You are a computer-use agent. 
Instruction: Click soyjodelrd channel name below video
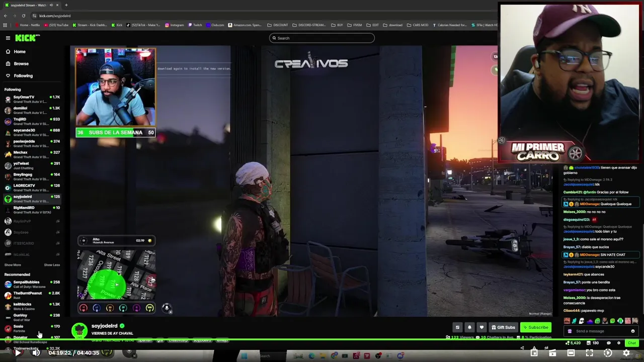(x=104, y=326)
